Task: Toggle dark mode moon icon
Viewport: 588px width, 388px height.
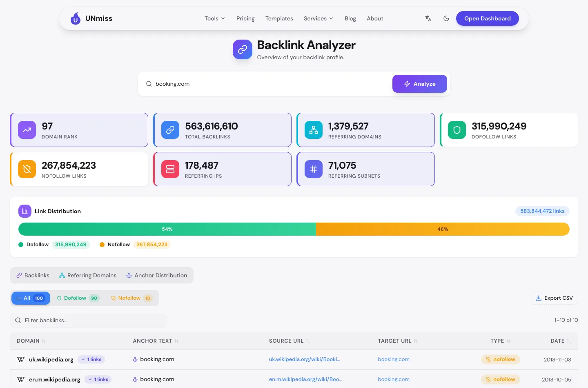Action: [446, 18]
